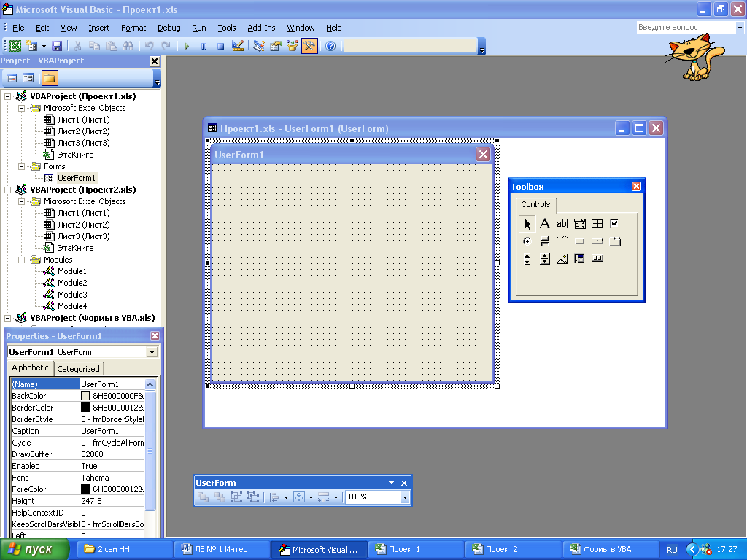Select the Frame tool in Toolbox
The image size is (747, 560).
[x=562, y=241]
